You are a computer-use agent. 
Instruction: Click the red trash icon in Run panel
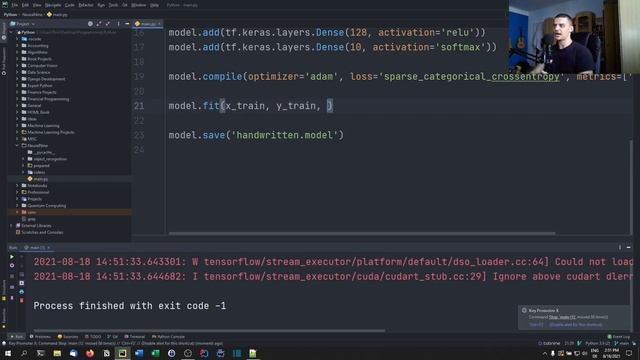click(22, 300)
